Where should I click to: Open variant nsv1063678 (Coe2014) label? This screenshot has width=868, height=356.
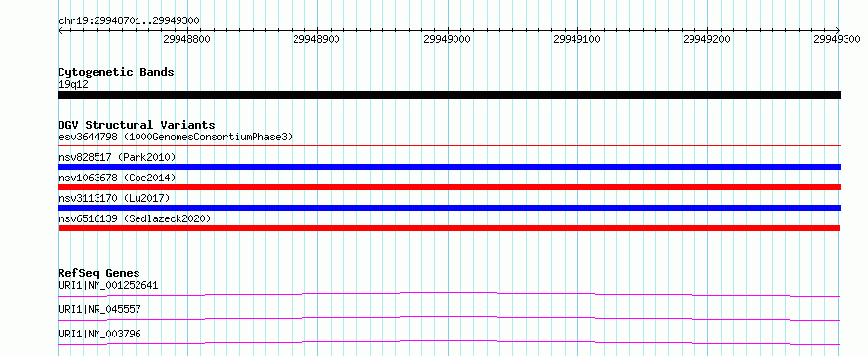click(x=117, y=178)
